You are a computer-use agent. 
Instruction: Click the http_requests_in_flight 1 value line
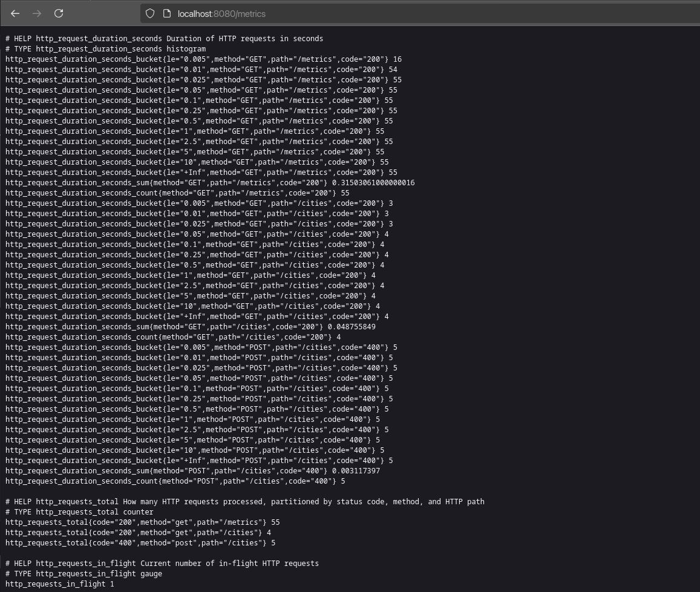59,584
